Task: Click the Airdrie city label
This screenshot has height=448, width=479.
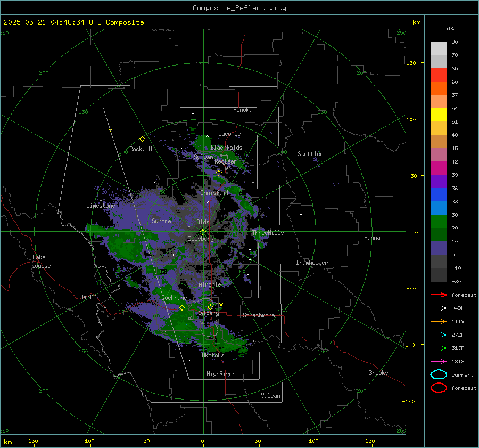Action: point(210,284)
